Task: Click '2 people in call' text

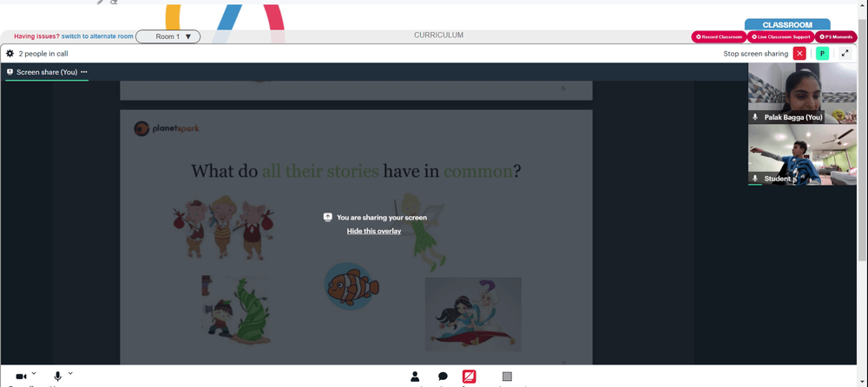Action: pos(43,54)
